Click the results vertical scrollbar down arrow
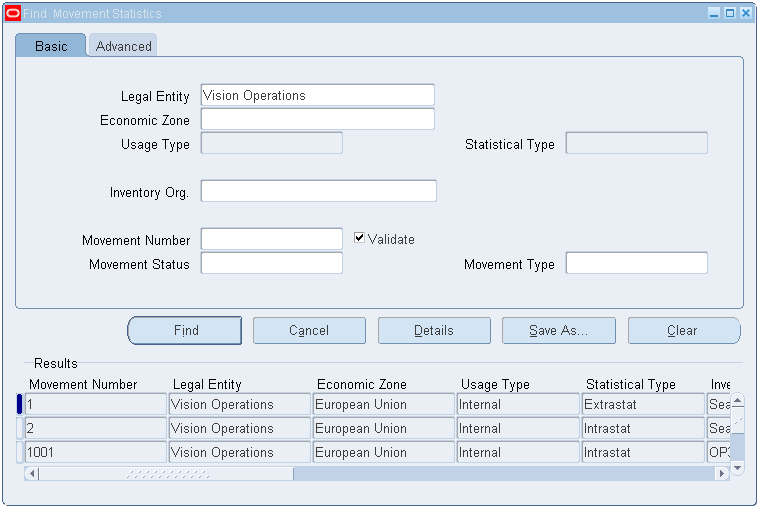Screen dimensions: 759x508 click(x=737, y=468)
